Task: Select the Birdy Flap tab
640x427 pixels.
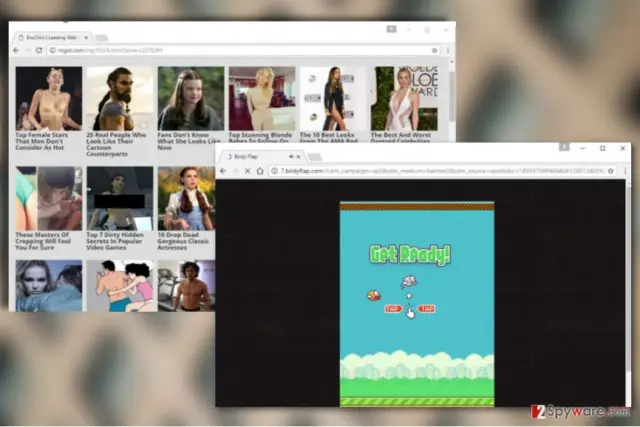Action: coord(261,157)
